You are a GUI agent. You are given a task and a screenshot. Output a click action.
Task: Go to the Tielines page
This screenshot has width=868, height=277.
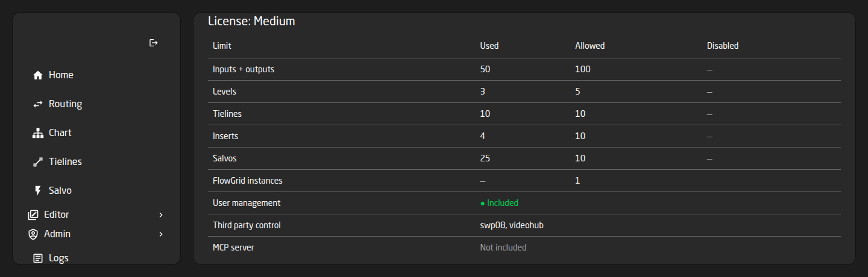(65, 162)
